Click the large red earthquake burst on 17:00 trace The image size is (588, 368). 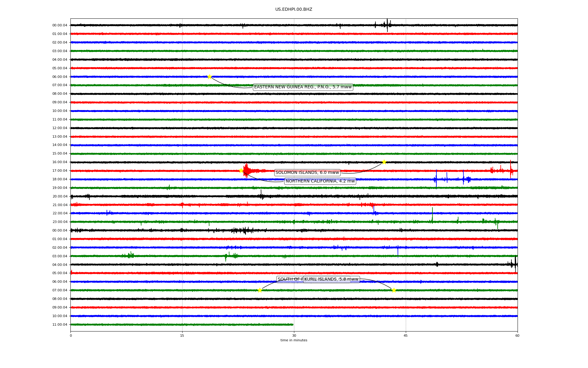[247, 170]
